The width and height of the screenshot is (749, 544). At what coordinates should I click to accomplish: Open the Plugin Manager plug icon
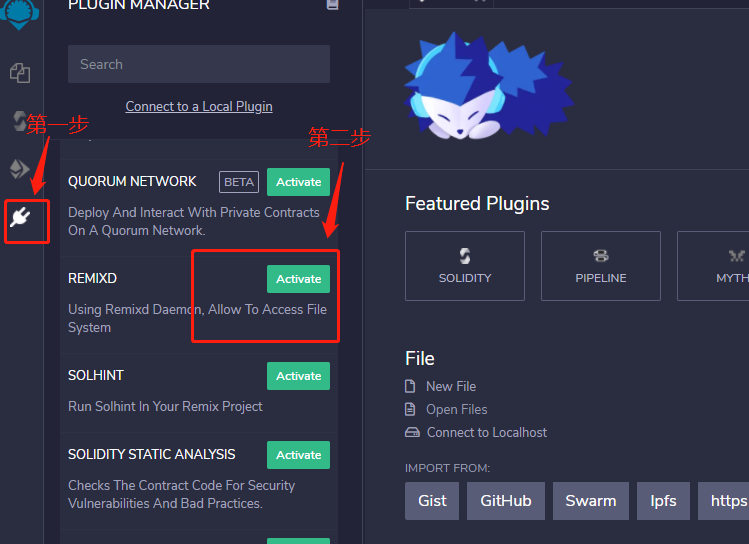[x=20, y=217]
